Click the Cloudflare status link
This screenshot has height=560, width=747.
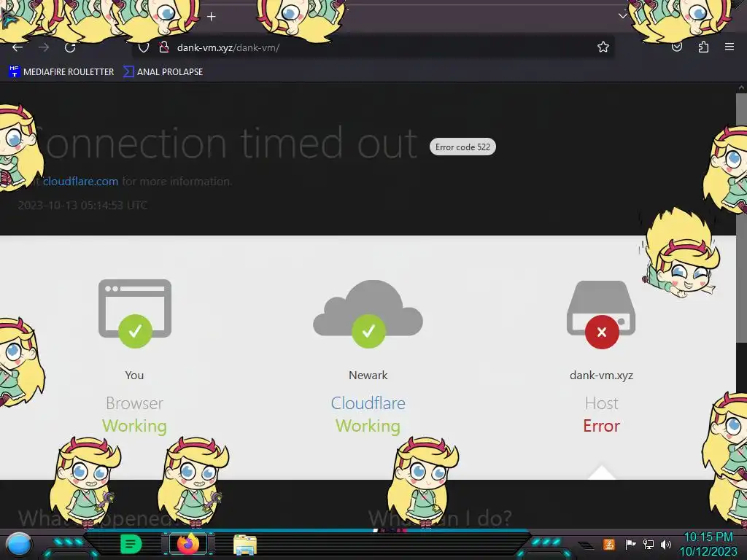[368, 403]
